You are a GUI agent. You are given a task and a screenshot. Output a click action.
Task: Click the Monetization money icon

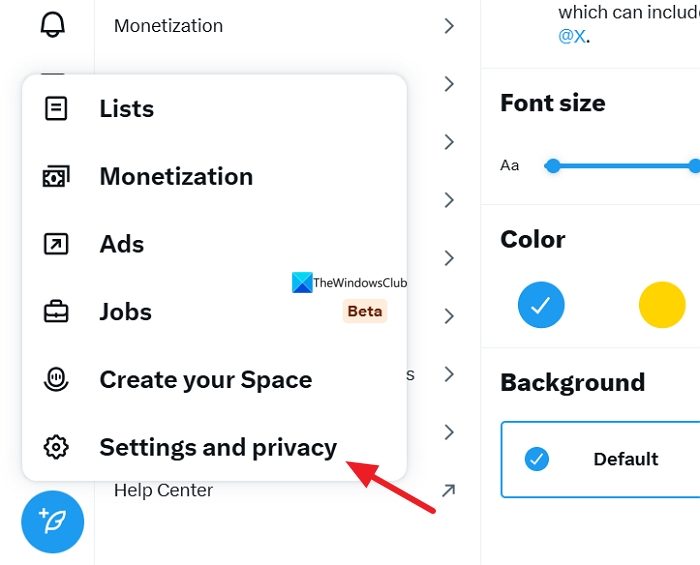56,177
